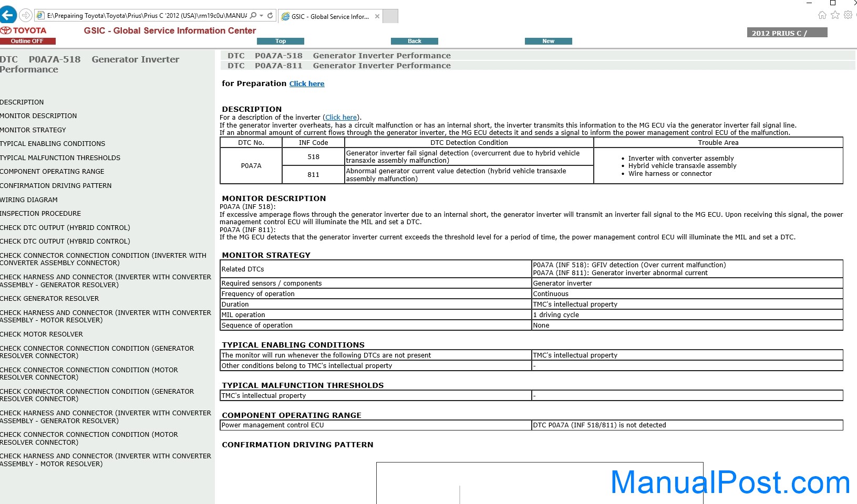The height and width of the screenshot is (504, 857).
Task: Open the browser settings gear icon
Action: [848, 15]
